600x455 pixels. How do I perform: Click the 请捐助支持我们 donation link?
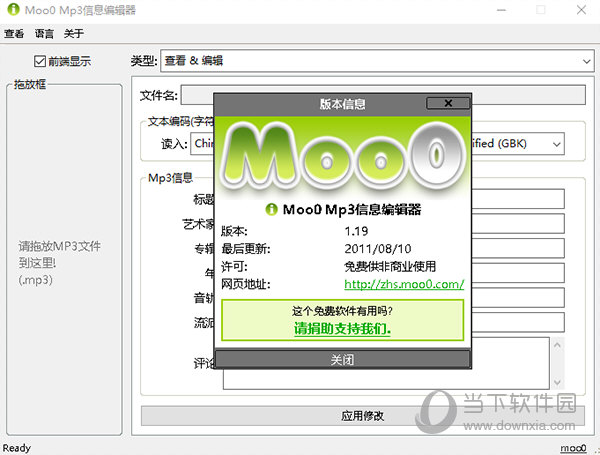point(342,329)
